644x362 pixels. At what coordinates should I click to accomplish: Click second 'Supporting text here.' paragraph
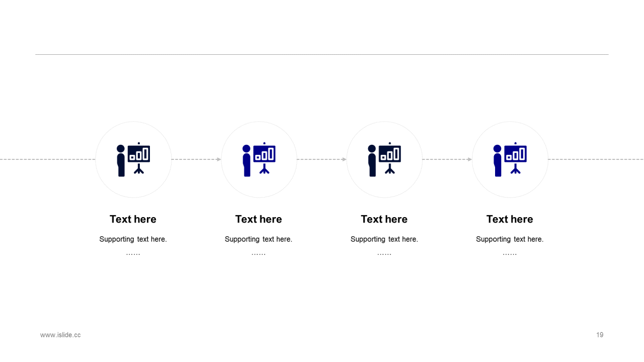(259, 239)
